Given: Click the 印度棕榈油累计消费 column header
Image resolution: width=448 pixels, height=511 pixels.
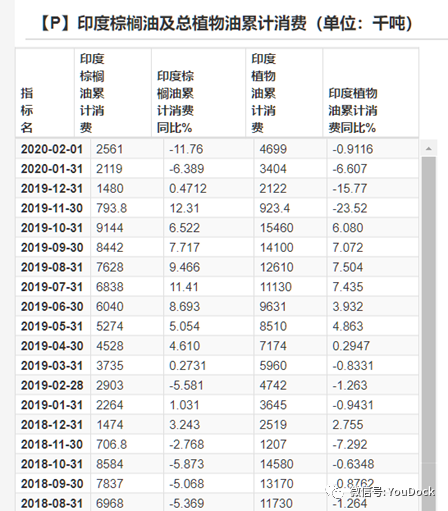Looking at the screenshot, I should pos(113,93).
